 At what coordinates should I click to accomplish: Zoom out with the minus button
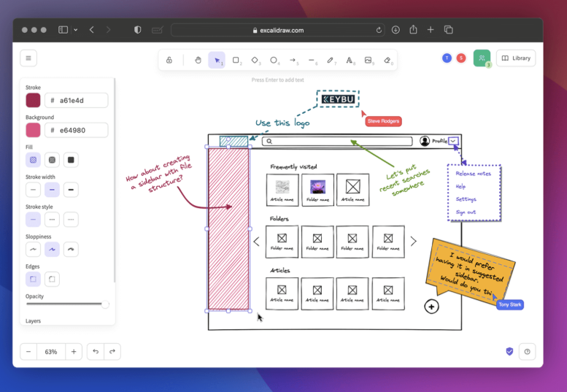tap(28, 352)
